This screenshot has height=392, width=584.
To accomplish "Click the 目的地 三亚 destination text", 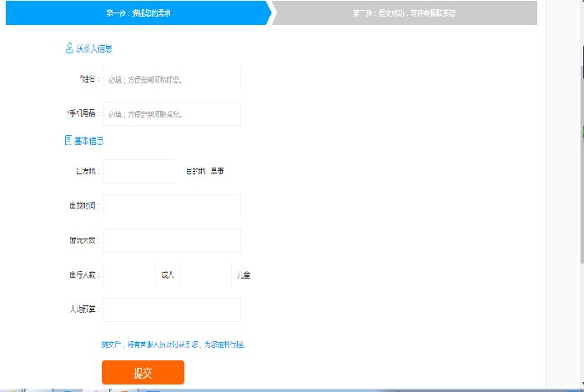I will pyautogui.click(x=204, y=171).
